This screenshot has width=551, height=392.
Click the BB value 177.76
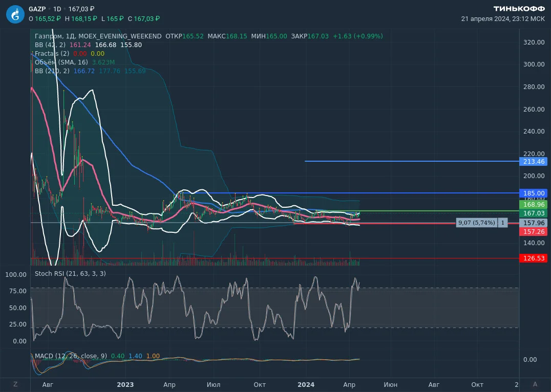[x=110, y=71]
